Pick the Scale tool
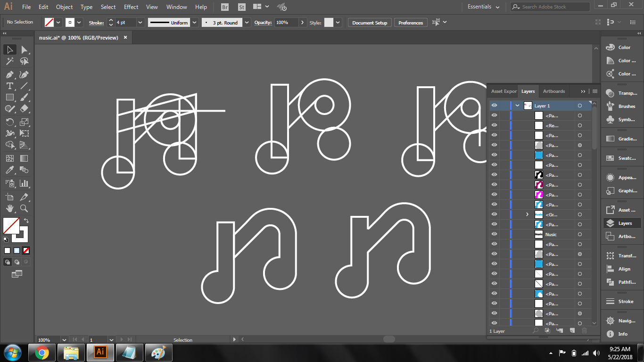The width and height of the screenshot is (644, 362). click(24, 122)
